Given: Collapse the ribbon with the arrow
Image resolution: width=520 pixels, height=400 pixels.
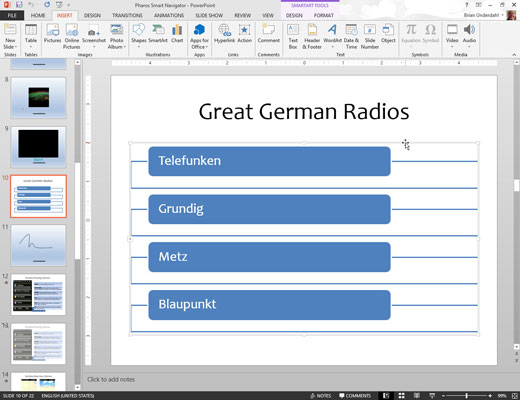Looking at the screenshot, I should [x=514, y=55].
